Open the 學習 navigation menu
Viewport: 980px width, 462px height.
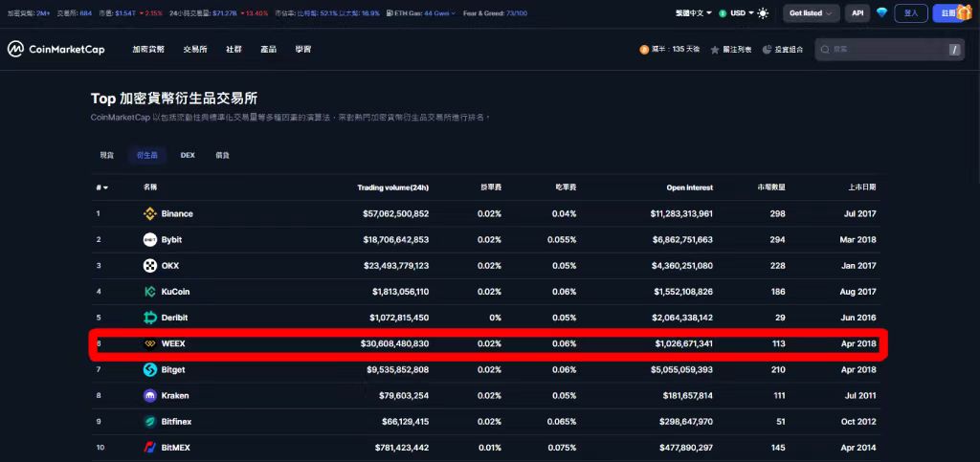[303, 50]
